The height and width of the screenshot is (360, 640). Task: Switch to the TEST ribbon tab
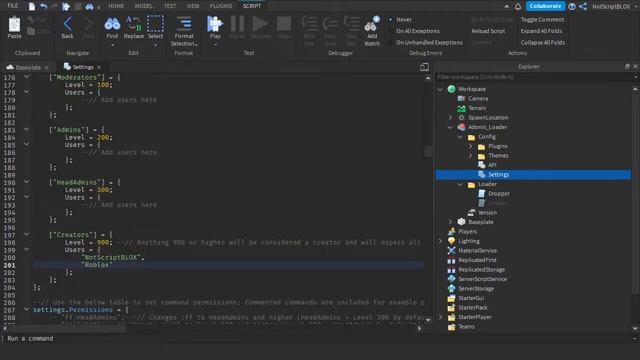[x=170, y=6]
